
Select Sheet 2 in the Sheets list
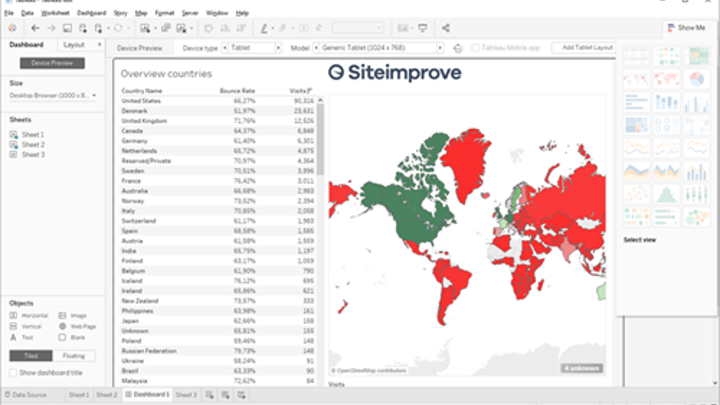(x=33, y=145)
